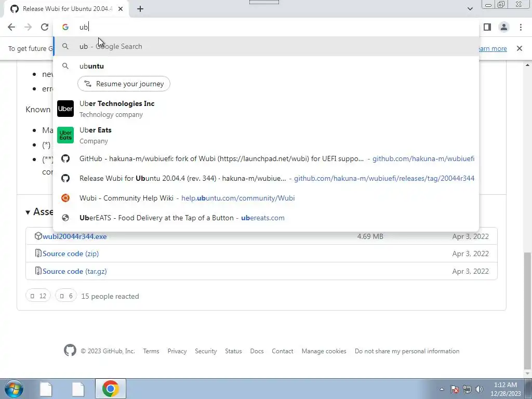The height and width of the screenshot is (399, 532).
Task: Click the black Uber logo thumbnail
Action: tap(65, 109)
